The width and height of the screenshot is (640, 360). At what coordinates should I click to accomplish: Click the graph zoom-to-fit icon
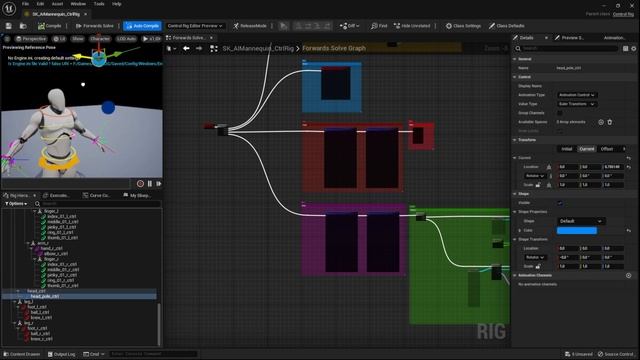[214, 49]
